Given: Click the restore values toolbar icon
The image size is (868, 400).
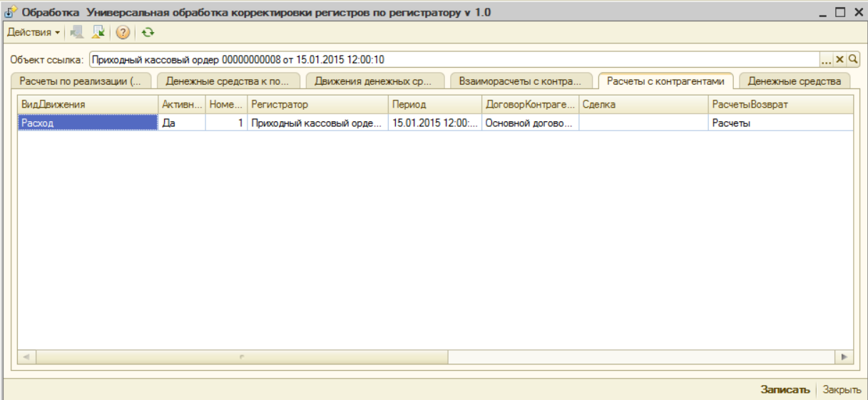Looking at the screenshot, I should point(77,32).
